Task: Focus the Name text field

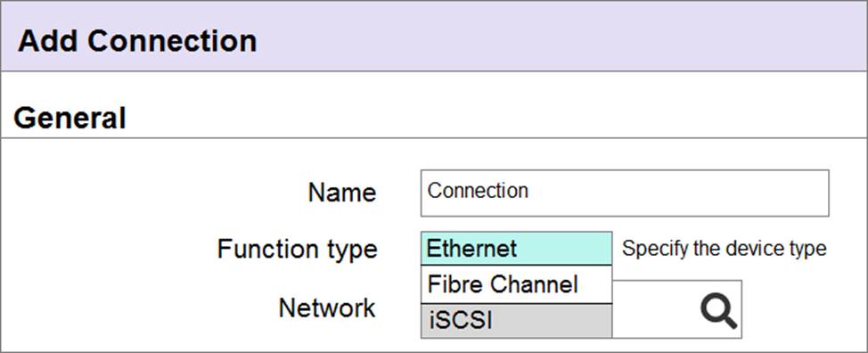Action: click(x=625, y=193)
